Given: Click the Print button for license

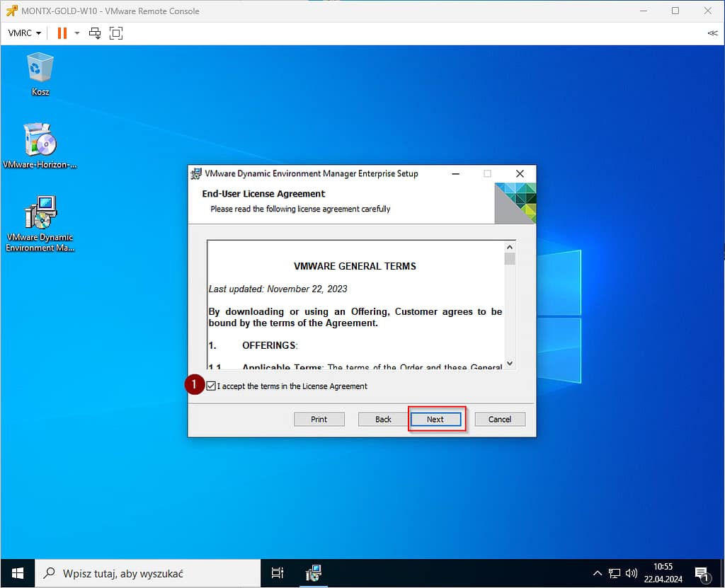Looking at the screenshot, I should coord(319,420).
